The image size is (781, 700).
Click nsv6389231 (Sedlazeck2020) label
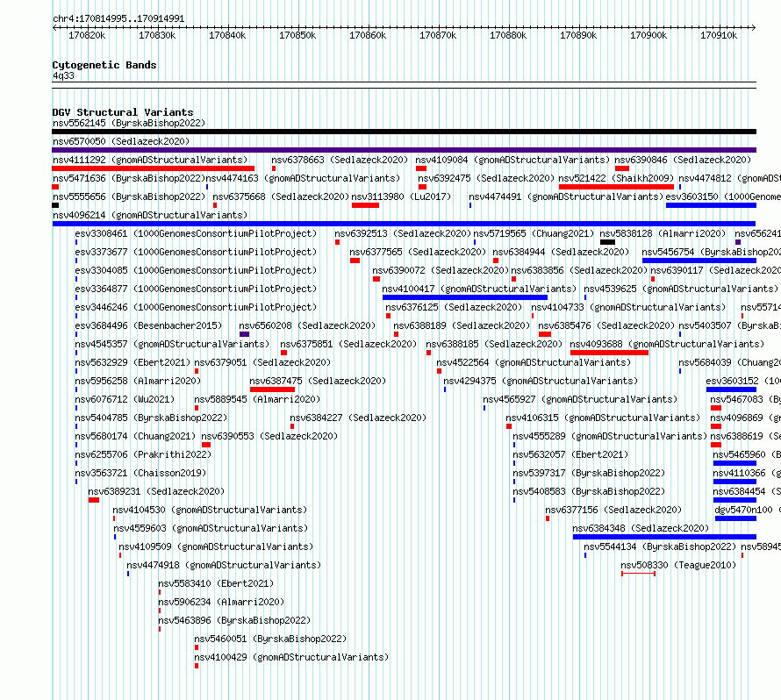point(156,491)
